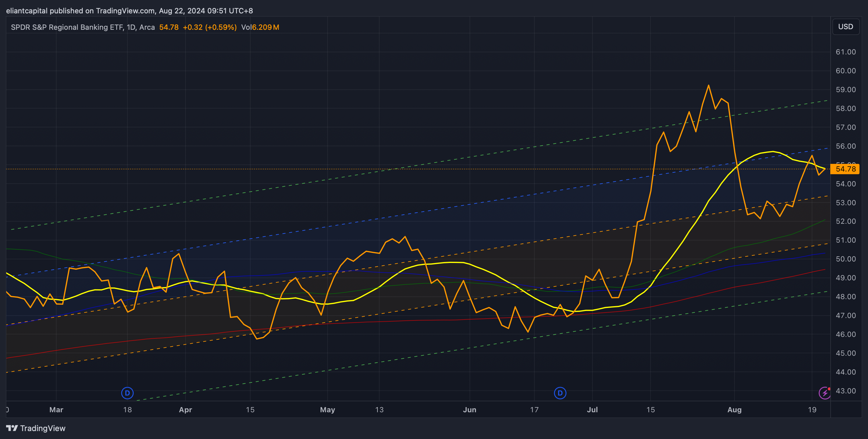Viewport: 868px width, 439px height.
Task: Click the 45.00 price axis label
Action: [x=846, y=354]
